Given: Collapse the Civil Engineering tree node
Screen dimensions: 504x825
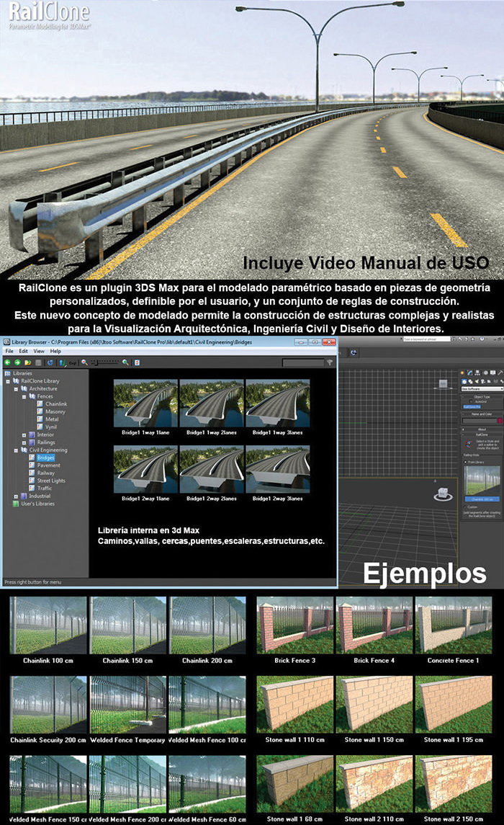Looking at the screenshot, I should point(16,450).
